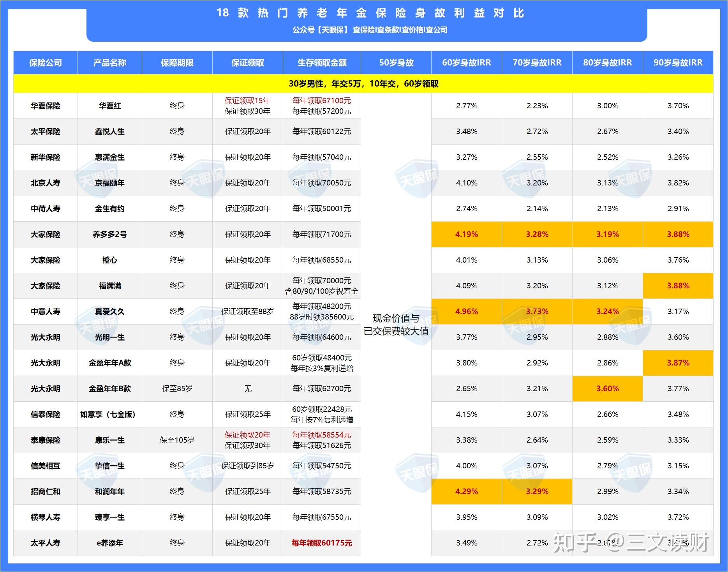This screenshot has width=728, height=572.
Task: Select the 如意享（七金版） product cell
Action: point(110,415)
